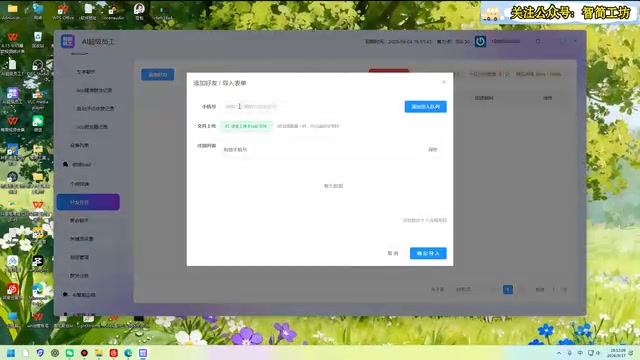This screenshot has width=640, height=360.
Task: Click the 中 input method indicator in tray
Action: 580,353
